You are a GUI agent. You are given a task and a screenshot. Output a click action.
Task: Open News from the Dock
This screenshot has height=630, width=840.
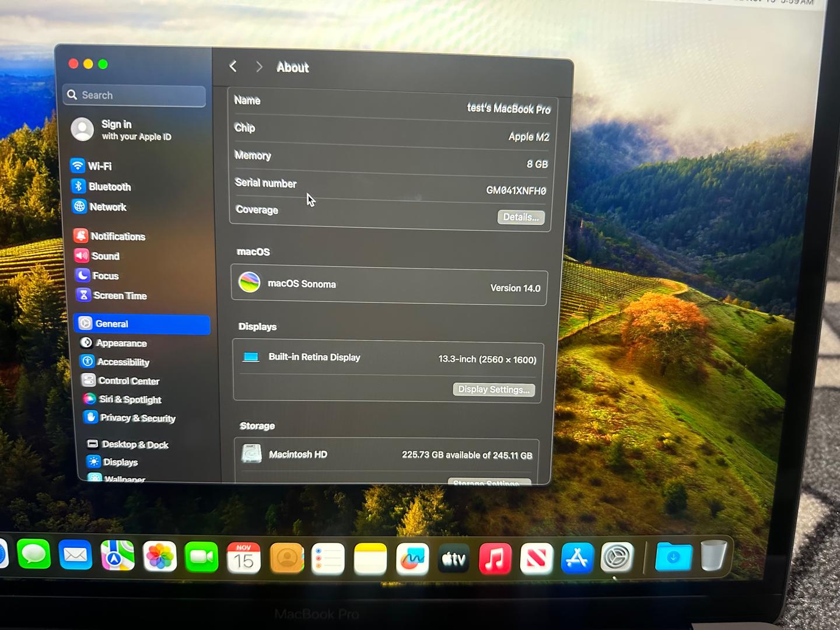(x=536, y=559)
